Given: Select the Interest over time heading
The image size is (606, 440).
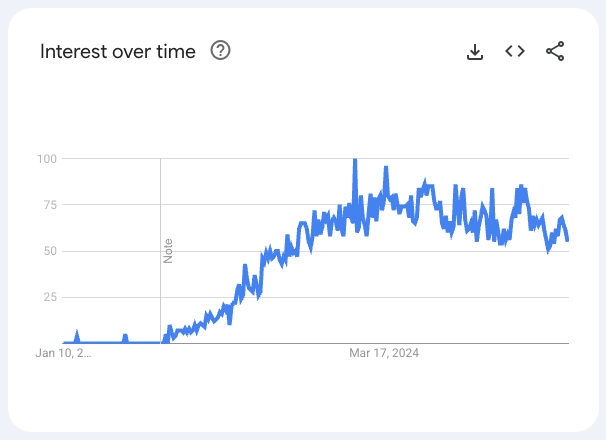Looking at the screenshot, I should click(118, 51).
